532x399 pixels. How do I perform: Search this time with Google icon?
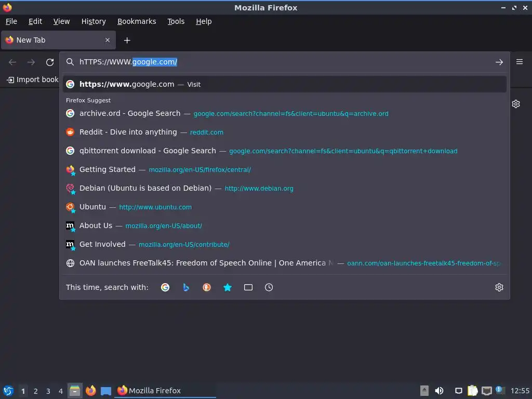165,287
